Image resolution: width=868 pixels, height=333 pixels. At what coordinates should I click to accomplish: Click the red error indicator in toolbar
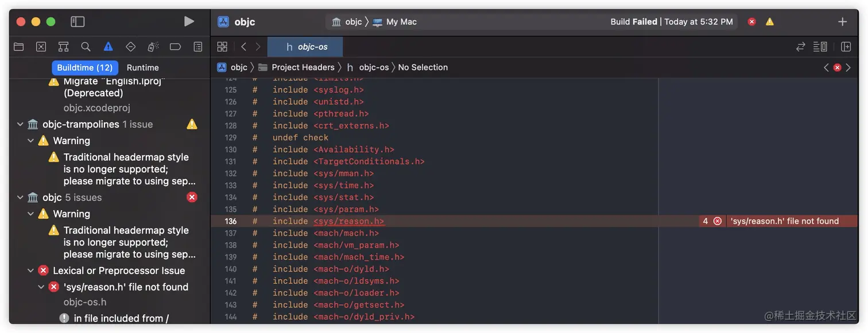tap(751, 22)
